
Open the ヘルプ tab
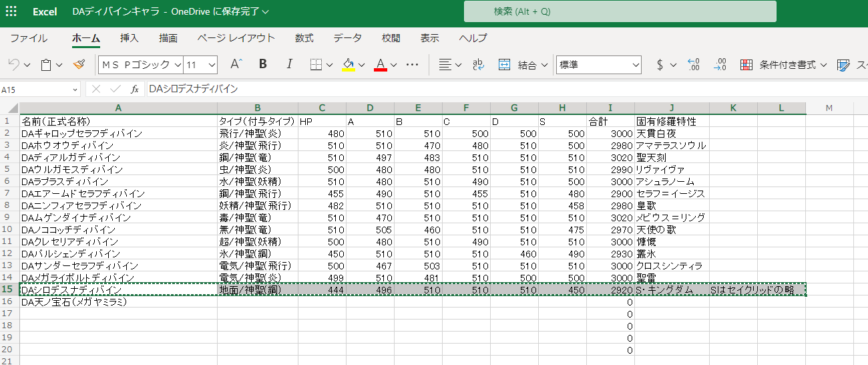point(473,38)
